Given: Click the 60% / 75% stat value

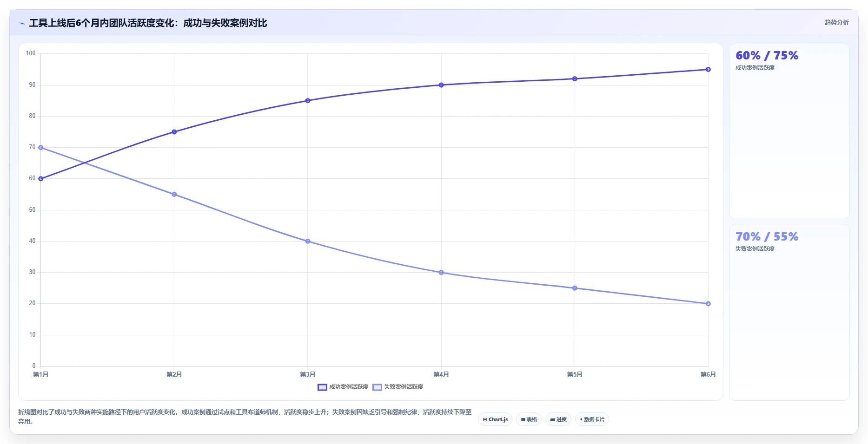Looking at the screenshot, I should (x=767, y=56).
